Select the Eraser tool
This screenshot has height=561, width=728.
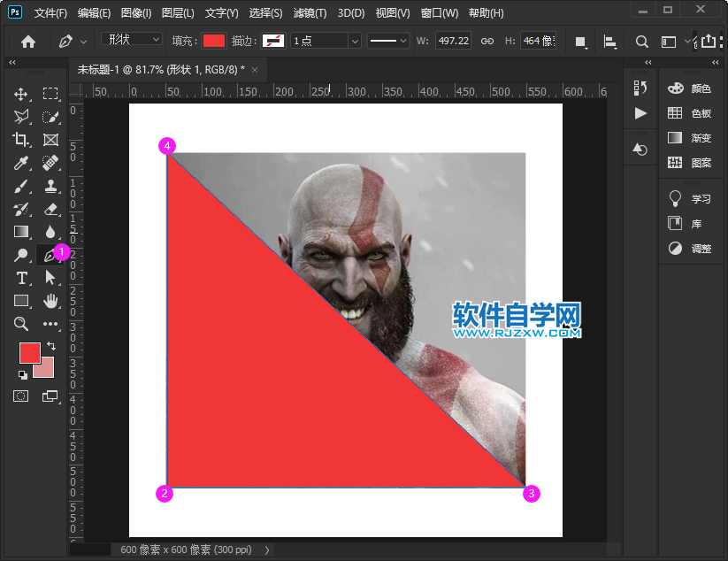(x=50, y=209)
